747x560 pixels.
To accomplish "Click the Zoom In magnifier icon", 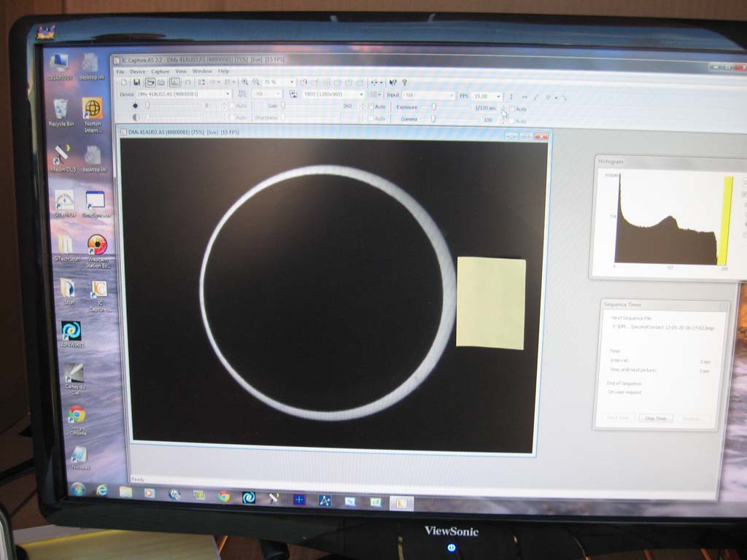I will coord(244,82).
